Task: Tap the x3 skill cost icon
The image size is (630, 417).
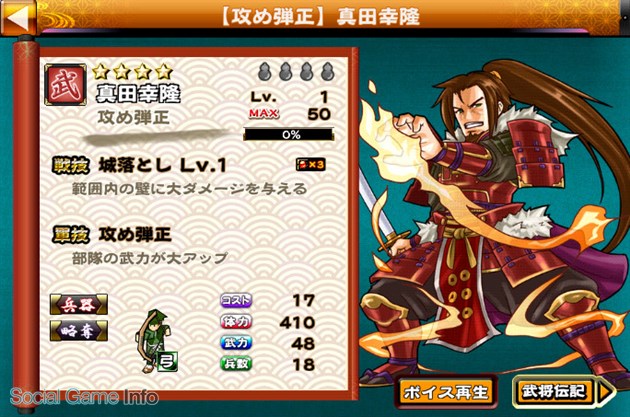Action: [310, 164]
